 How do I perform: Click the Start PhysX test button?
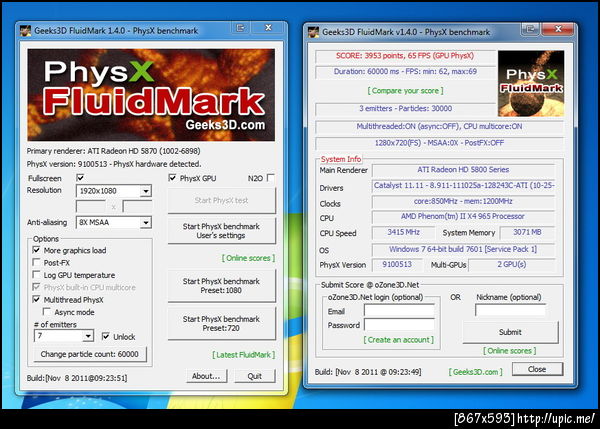pyautogui.click(x=221, y=201)
